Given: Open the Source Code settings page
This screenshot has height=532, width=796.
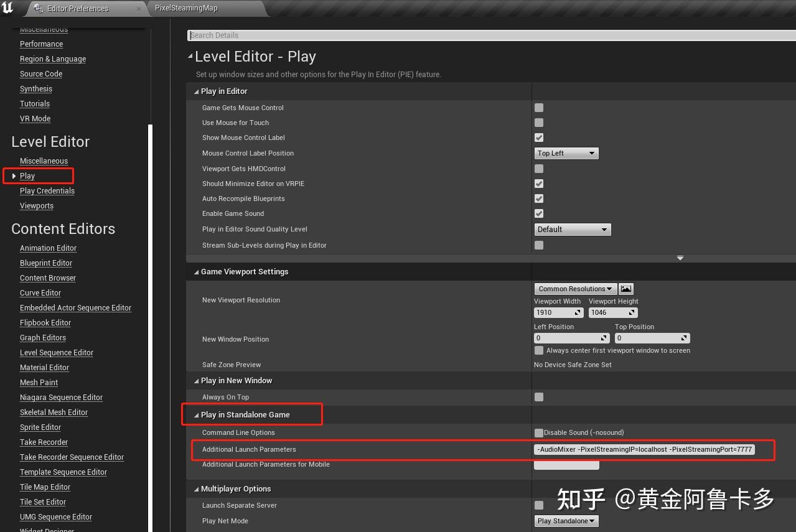Looking at the screenshot, I should point(40,73).
